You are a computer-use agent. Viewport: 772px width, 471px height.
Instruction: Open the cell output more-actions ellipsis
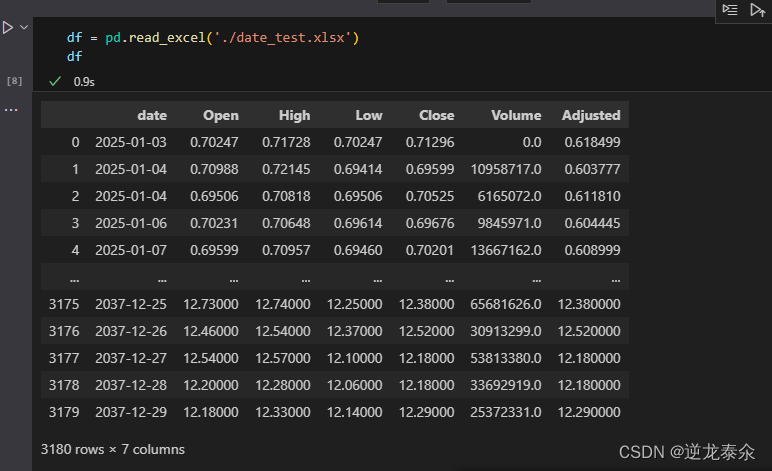tap(11, 109)
